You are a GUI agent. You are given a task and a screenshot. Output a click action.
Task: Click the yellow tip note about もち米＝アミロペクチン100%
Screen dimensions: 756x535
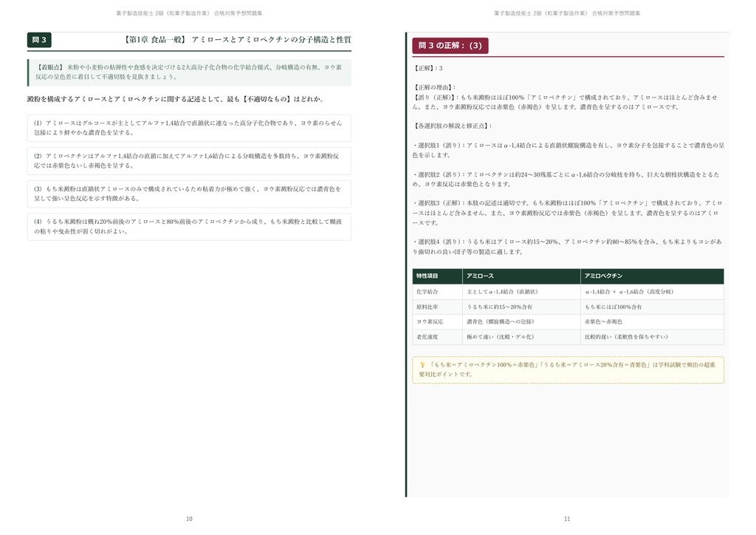(568, 370)
